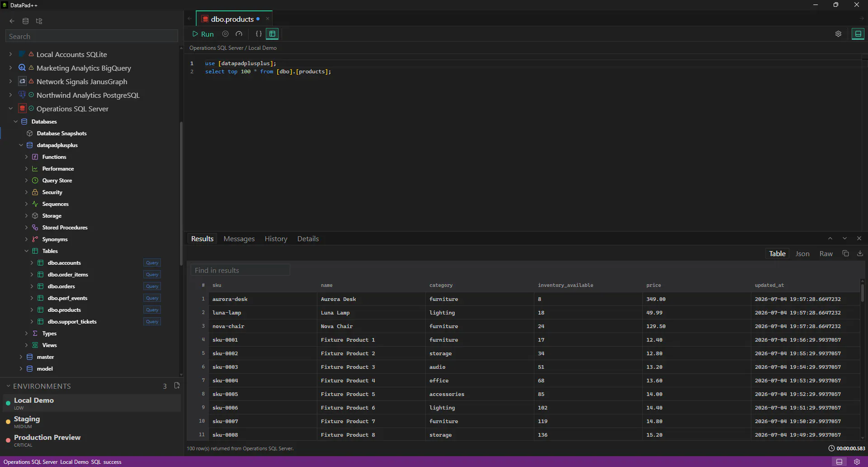Collapse the ENVIRONMENTS section
The height and width of the screenshot is (467, 868).
tap(8, 386)
